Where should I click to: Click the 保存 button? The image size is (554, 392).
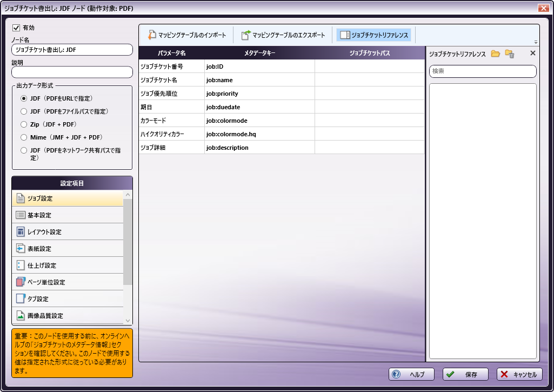(466, 374)
